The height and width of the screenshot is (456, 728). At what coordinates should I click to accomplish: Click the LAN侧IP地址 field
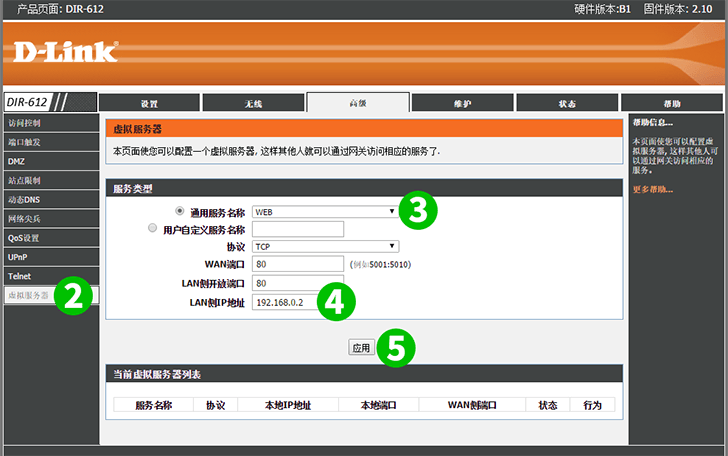[298, 302]
